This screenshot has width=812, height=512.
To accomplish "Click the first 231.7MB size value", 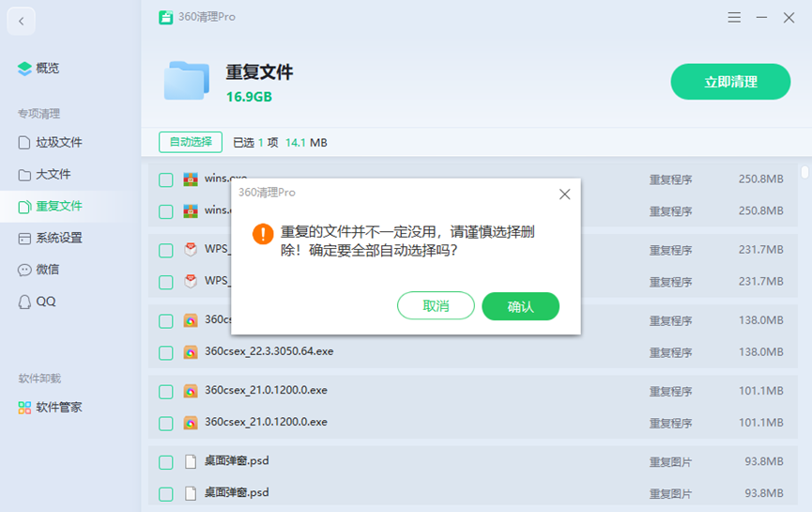I will (760, 250).
